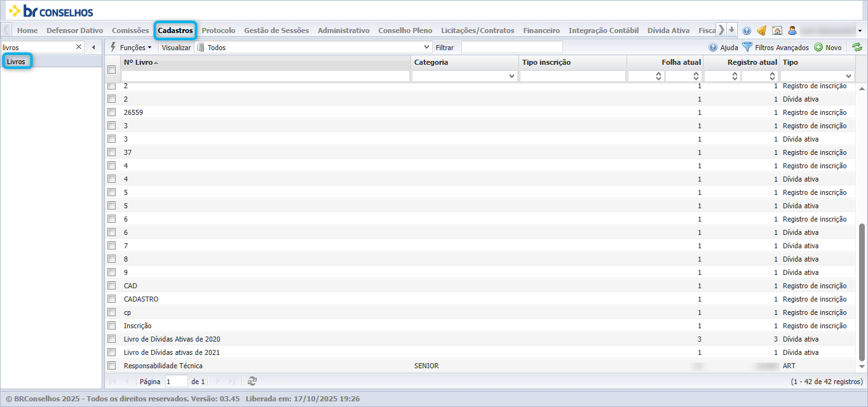Click the Filtrar text field
This screenshot has width=868, height=407.
click(x=512, y=47)
